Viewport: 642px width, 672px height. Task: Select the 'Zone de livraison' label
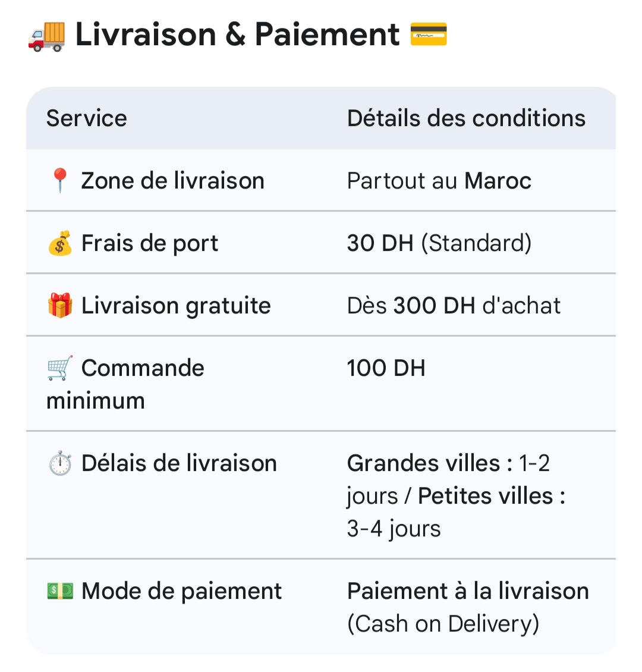(x=172, y=181)
